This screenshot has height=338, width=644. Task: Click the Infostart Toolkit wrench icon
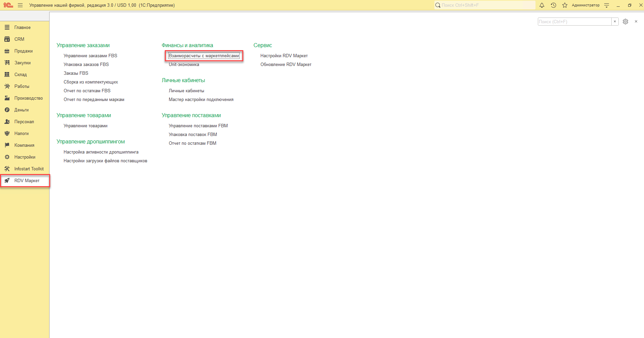click(7, 169)
